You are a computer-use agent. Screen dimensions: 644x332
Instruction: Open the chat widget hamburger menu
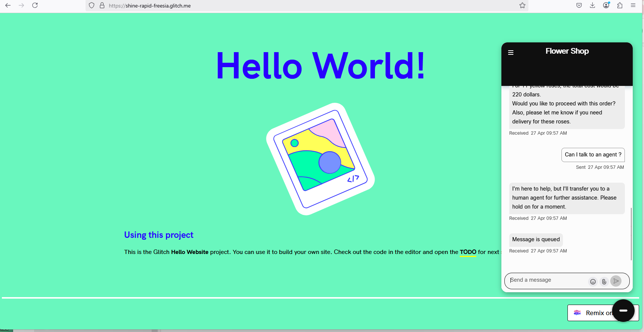coord(510,53)
